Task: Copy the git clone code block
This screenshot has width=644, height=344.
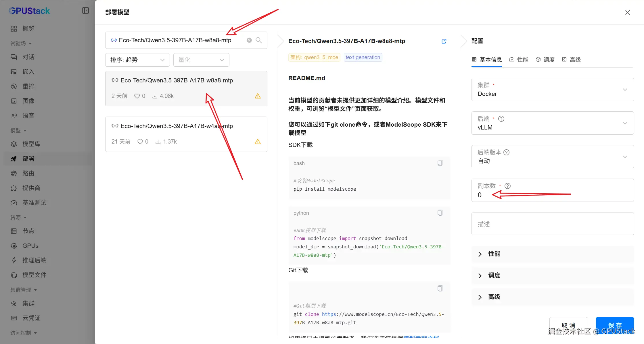Action: point(440,288)
